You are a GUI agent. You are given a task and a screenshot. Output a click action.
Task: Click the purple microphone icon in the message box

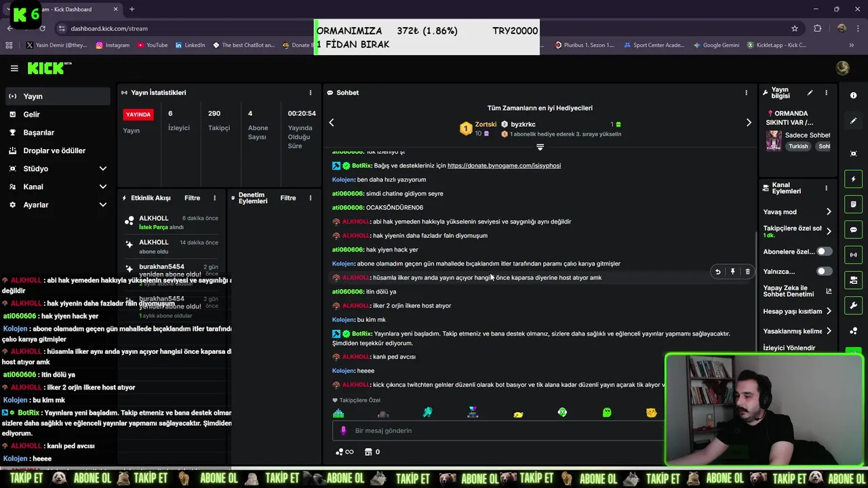point(343,430)
